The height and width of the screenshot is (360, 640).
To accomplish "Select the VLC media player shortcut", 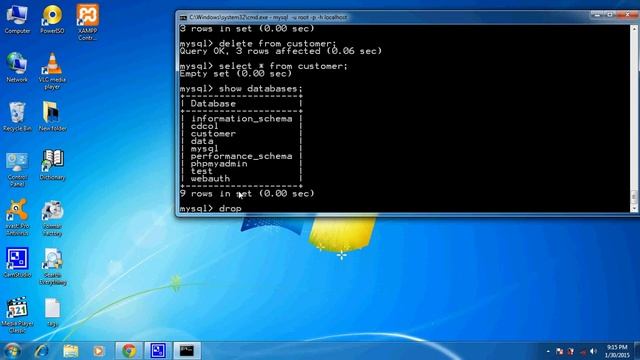I will (x=52, y=71).
